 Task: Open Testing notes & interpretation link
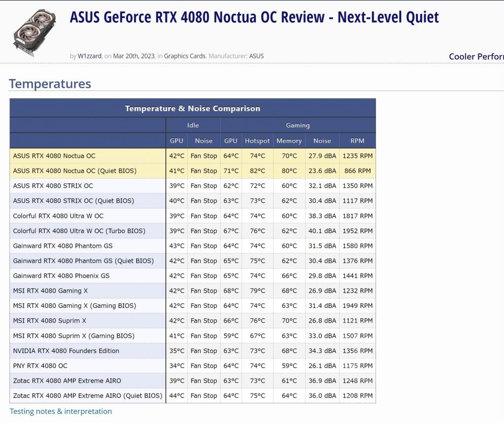click(x=61, y=411)
